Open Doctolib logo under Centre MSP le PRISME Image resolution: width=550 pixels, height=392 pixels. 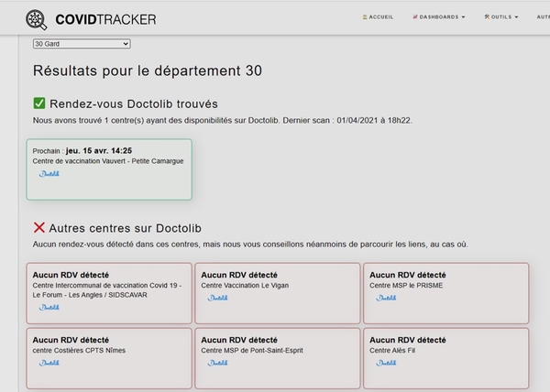386,298
